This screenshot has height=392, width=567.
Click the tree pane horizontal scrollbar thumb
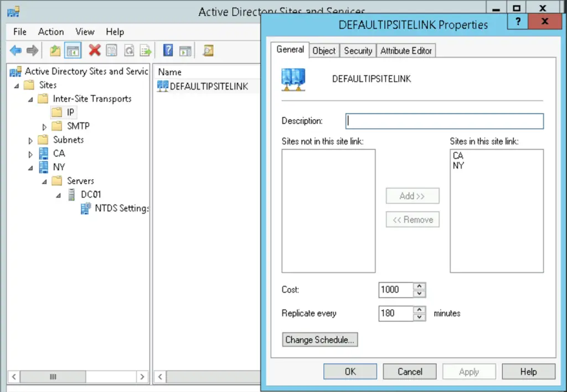(x=53, y=377)
